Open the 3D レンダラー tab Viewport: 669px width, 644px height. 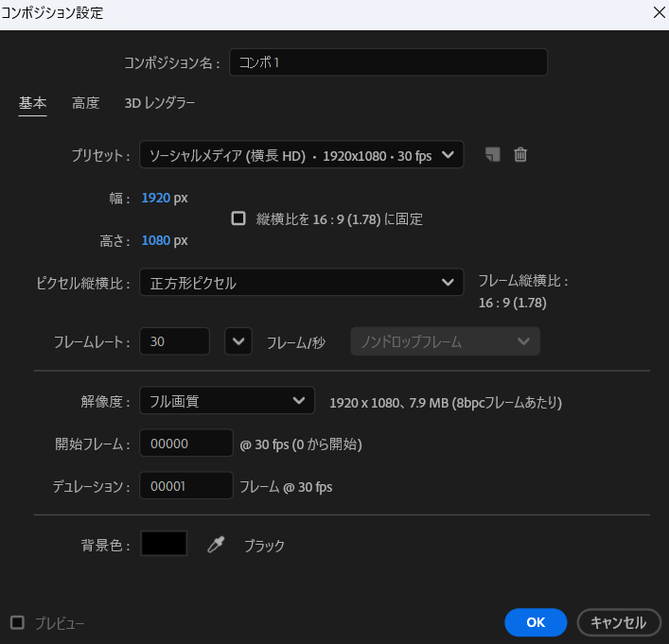coord(160,103)
